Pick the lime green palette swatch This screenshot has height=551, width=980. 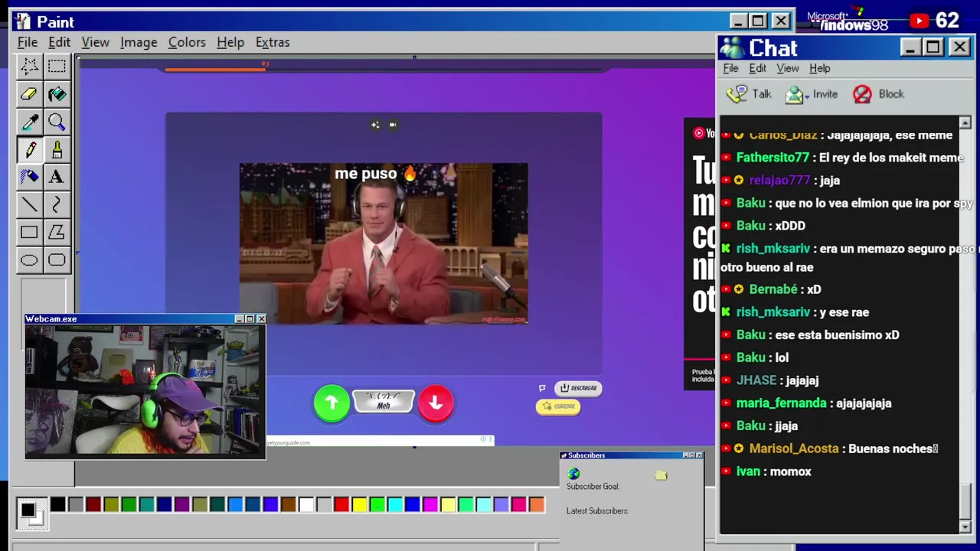tap(377, 504)
